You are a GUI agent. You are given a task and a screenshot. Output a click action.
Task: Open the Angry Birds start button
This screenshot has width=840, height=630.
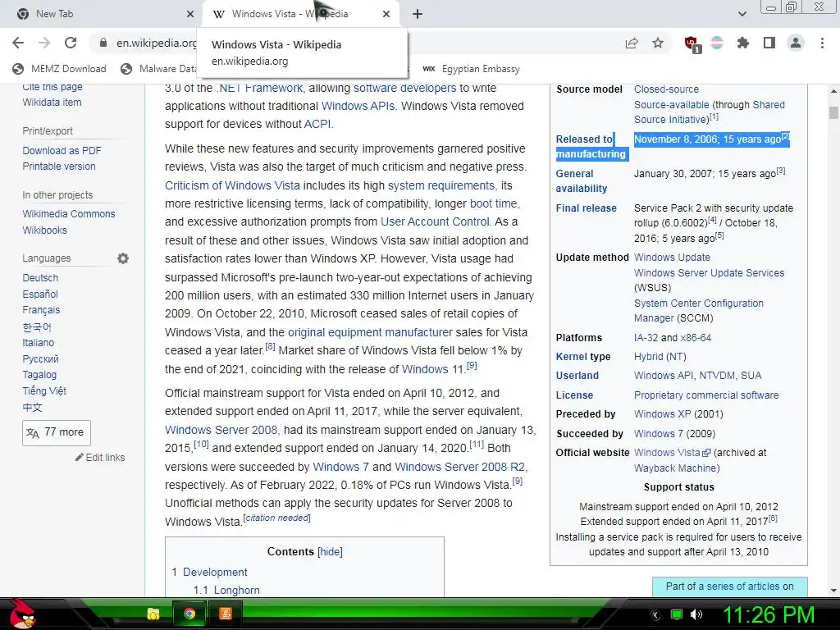pos(22,614)
